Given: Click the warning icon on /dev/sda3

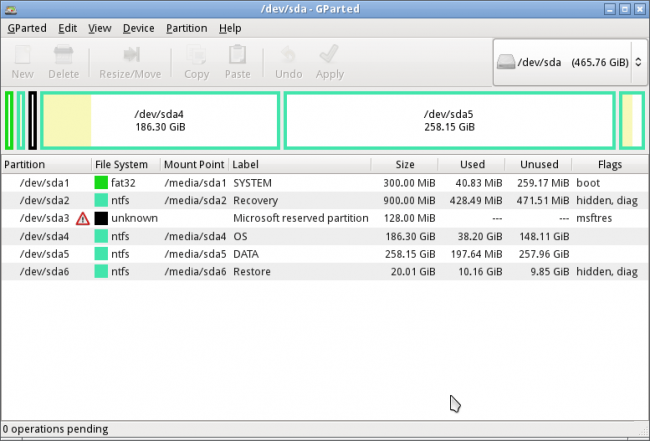Looking at the screenshot, I should tap(83, 218).
